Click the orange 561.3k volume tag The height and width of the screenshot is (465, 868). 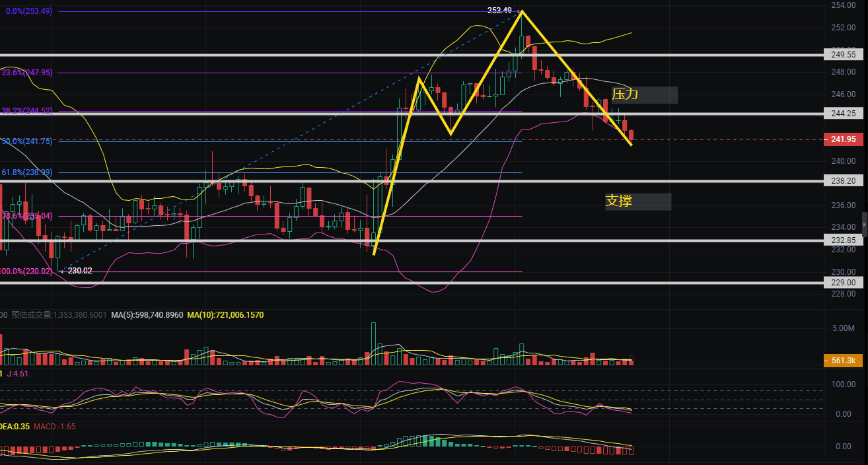click(x=842, y=361)
